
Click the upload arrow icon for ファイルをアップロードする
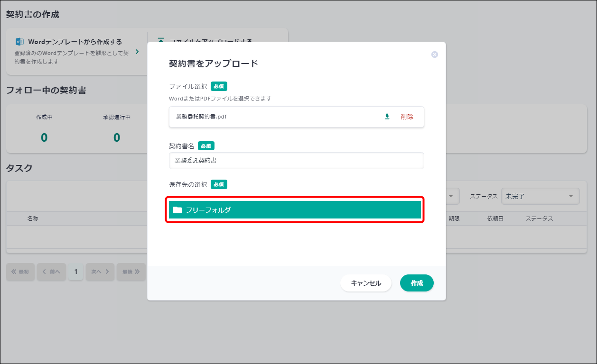pyautogui.click(x=161, y=41)
